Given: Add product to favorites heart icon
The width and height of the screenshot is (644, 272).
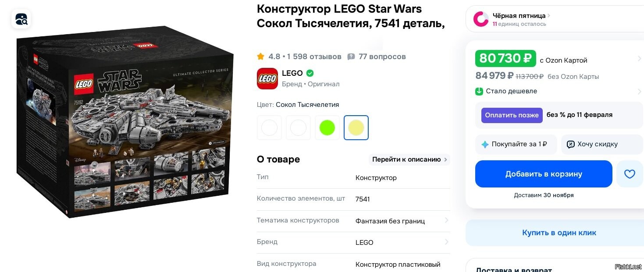Looking at the screenshot, I should pyautogui.click(x=630, y=174).
